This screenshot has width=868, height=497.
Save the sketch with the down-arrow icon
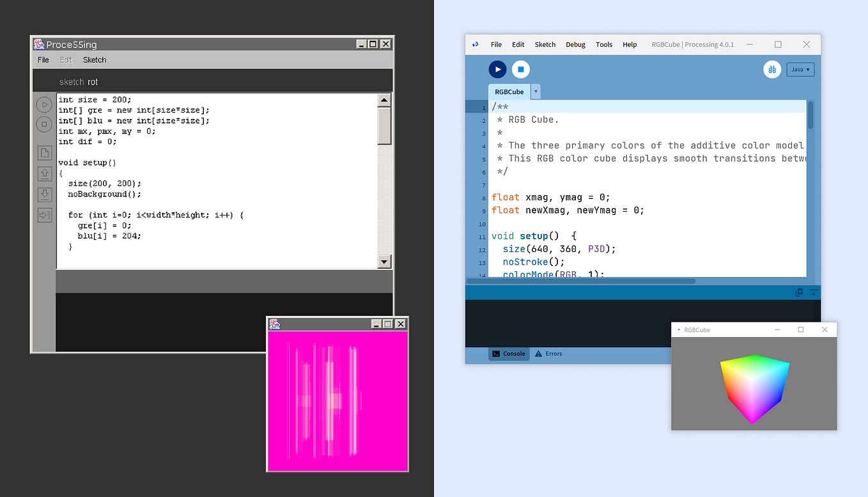point(43,194)
